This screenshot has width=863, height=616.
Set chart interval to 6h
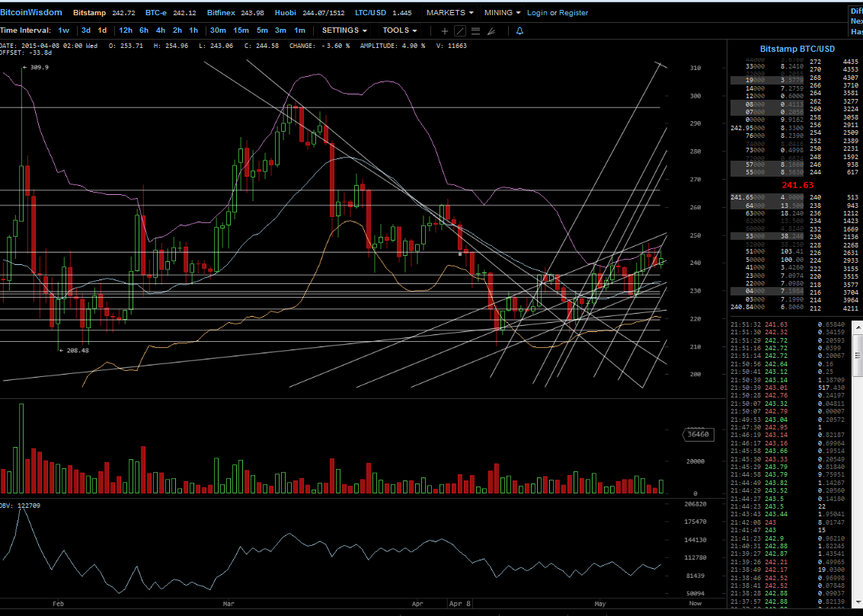pos(144,30)
